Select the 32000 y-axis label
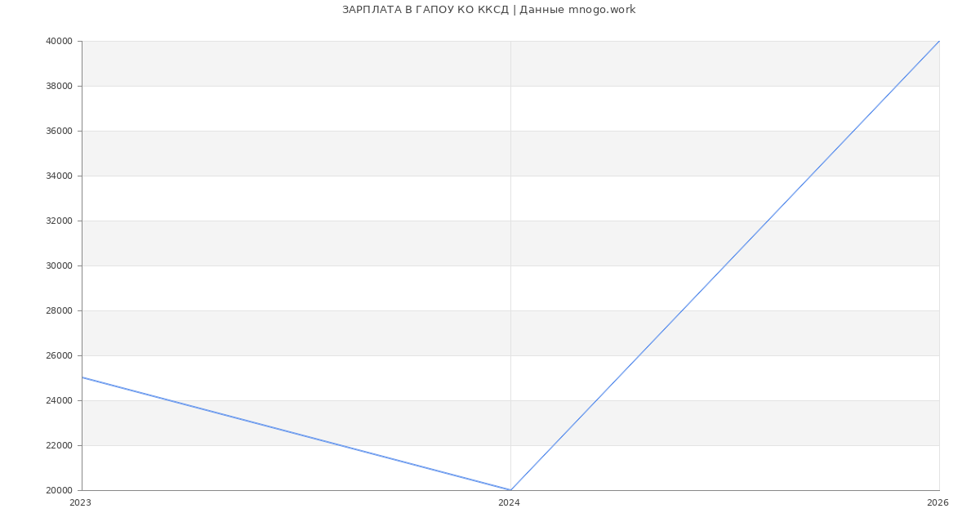The width and height of the screenshot is (980, 531). [58, 221]
